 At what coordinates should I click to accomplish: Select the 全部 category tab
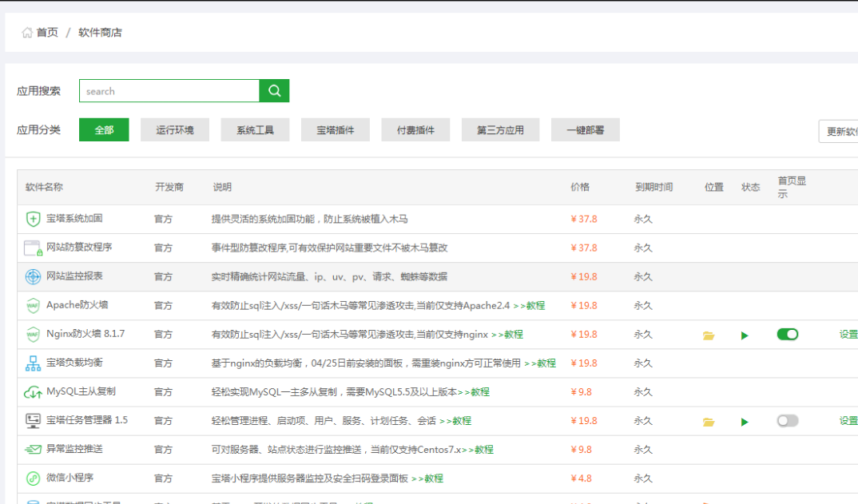(104, 129)
